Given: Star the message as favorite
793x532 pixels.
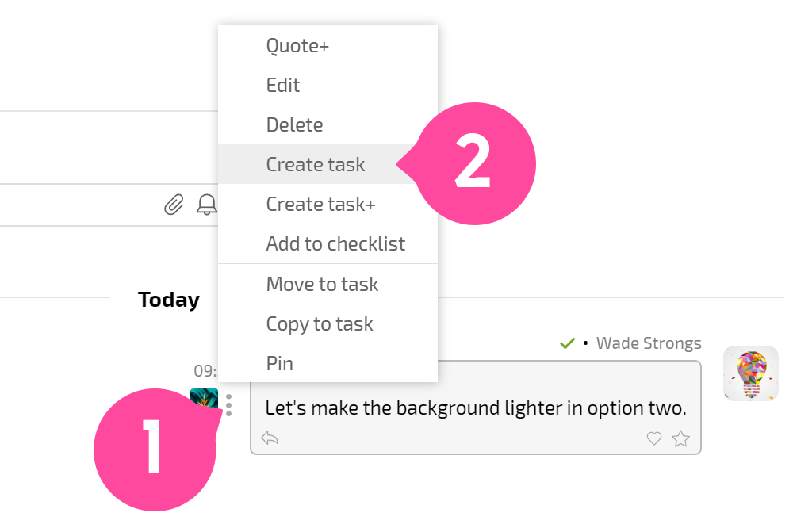Looking at the screenshot, I should (680, 438).
